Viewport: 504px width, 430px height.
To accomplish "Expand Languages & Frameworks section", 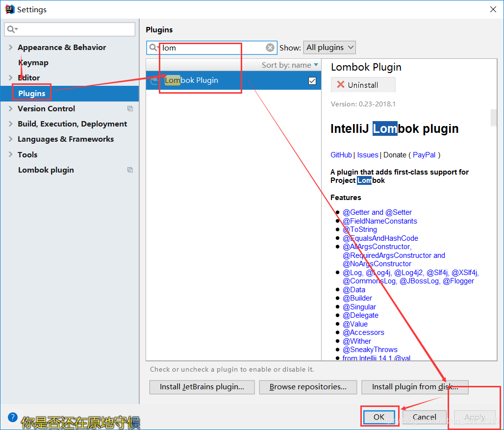I will pos(11,139).
